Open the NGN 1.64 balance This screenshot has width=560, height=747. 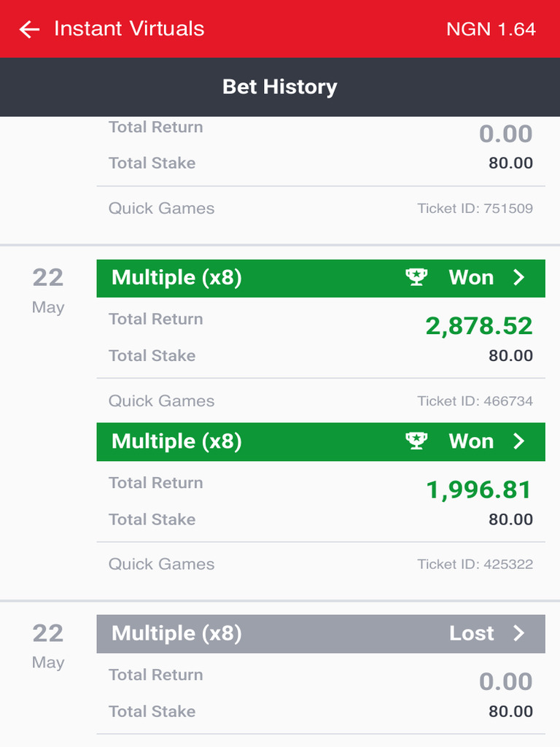pos(491,29)
